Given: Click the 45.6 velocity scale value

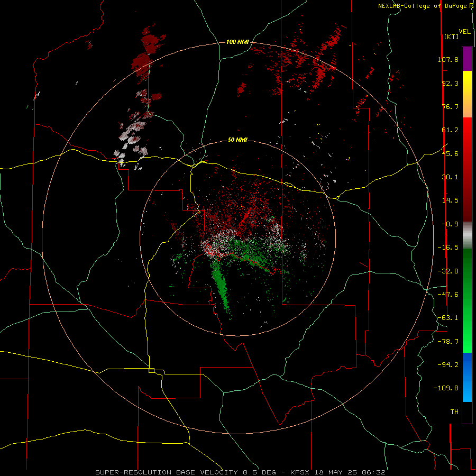Looking at the screenshot, I should (450, 153).
